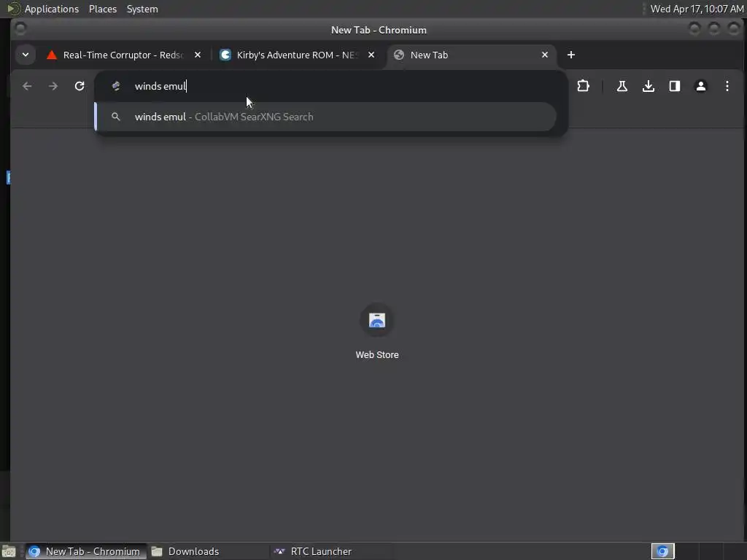Open the Downloads toolbar icon
Screen dimensions: 747x560
pyautogui.click(x=649, y=86)
